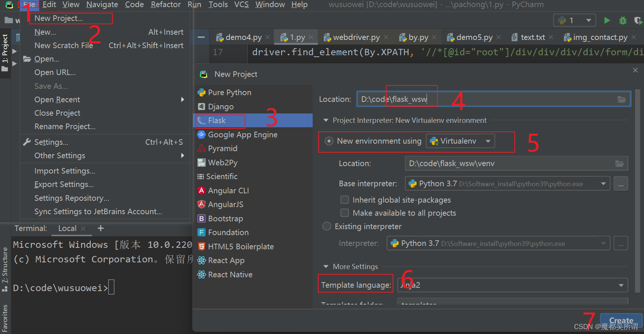This screenshot has width=644, height=334.
Task: Expand Other Settings submenu
Action: 105,156
